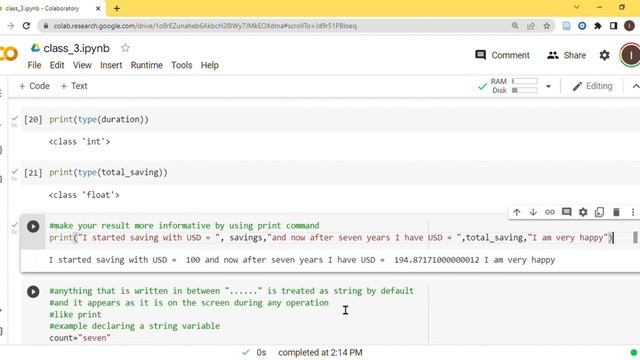Click the class 'float' output text
This screenshot has height=360, width=640.
[x=84, y=195]
